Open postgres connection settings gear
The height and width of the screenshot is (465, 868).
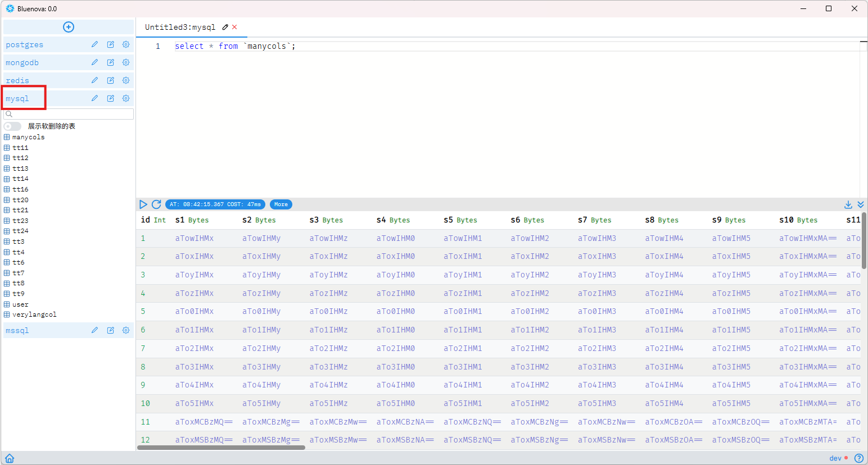pos(126,44)
